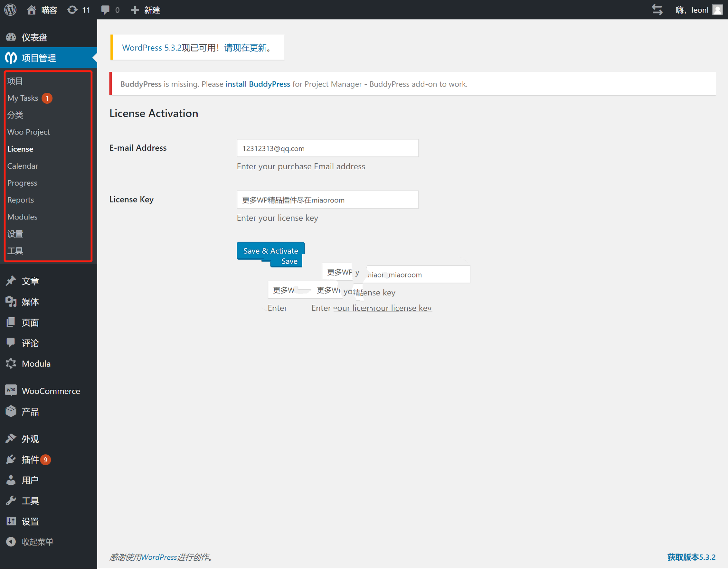Open the My Tasks submenu item
Image resolution: width=728 pixels, height=569 pixels.
pos(23,98)
